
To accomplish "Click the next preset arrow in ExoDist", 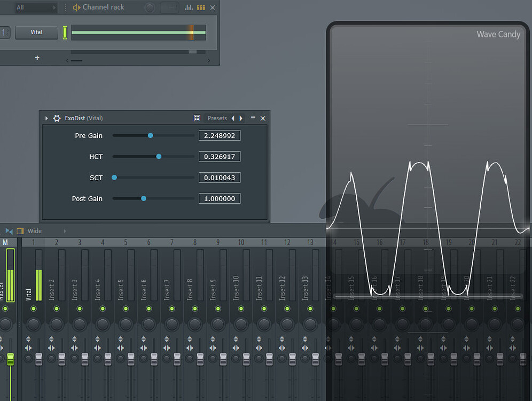I will pyautogui.click(x=240, y=118).
